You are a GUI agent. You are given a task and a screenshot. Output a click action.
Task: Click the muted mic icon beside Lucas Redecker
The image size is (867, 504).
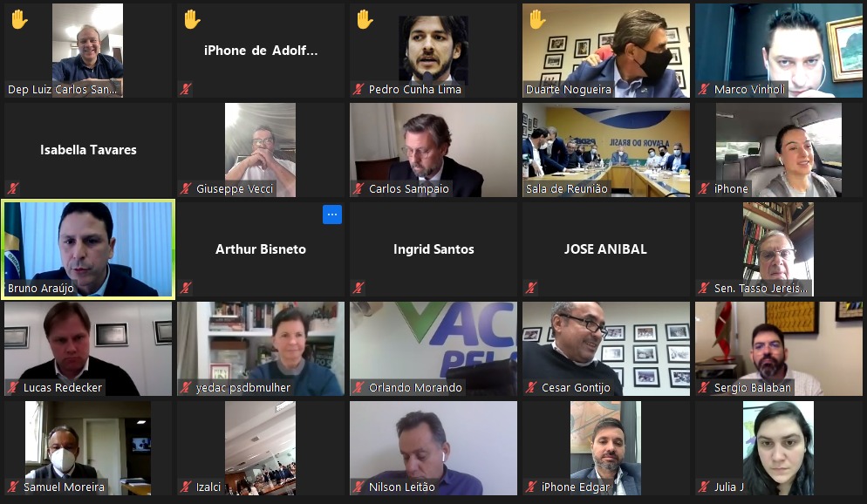coord(13,387)
